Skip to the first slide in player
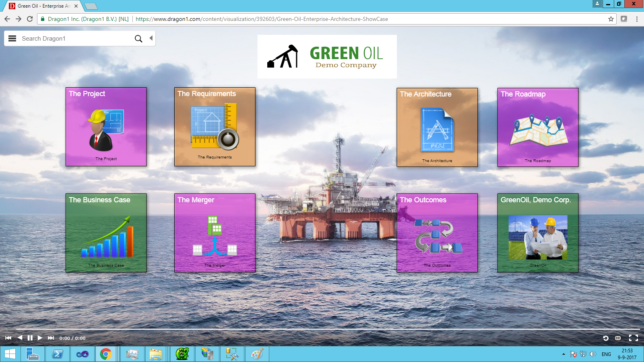Image resolution: width=644 pixels, height=362 pixels. [8, 338]
